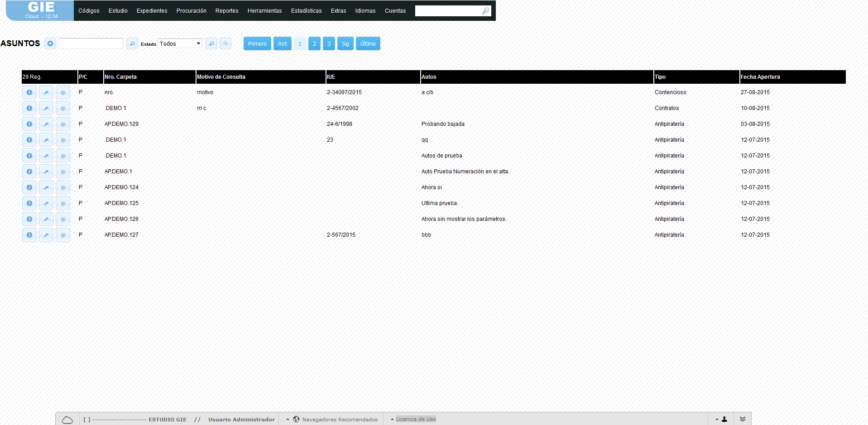
Task: Click wrench icon for the row with autos qq
Action: (46, 140)
